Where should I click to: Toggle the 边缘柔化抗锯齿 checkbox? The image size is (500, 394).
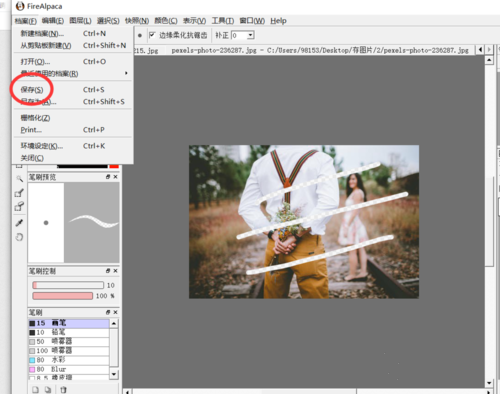152,35
